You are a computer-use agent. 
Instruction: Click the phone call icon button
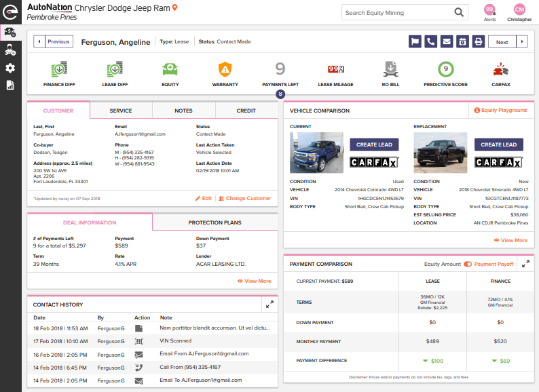(x=430, y=42)
